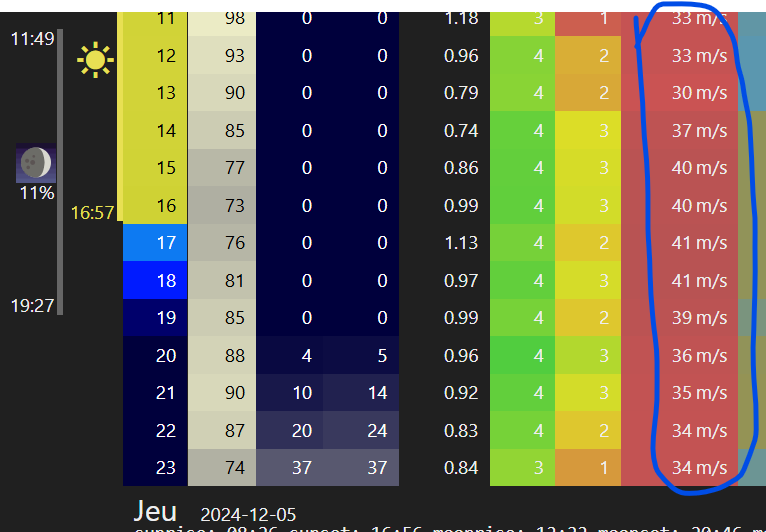Click seeing value 0.97 at hour 18
The image size is (766, 532).
[461, 280]
